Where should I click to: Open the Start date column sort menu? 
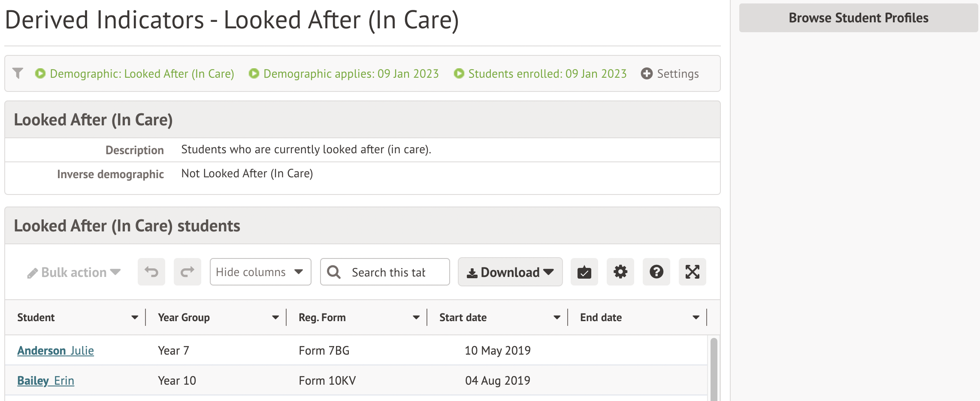[x=557, y=318]
